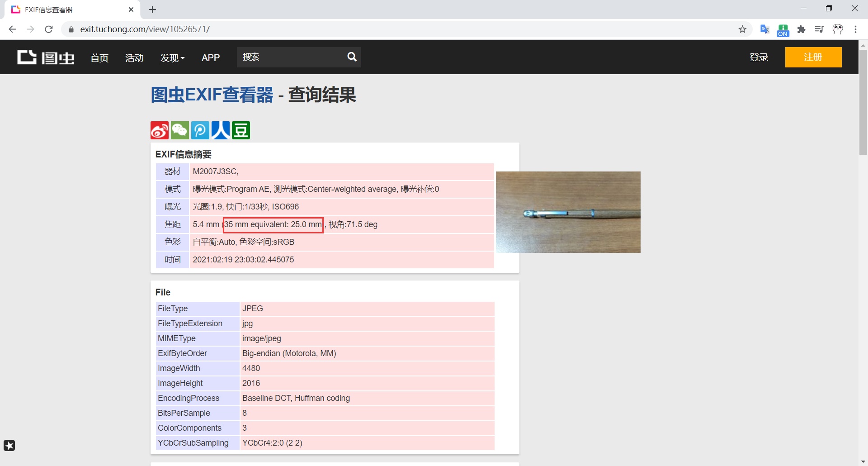
Task: Share to Weibo via red icon
Action: 160,130
